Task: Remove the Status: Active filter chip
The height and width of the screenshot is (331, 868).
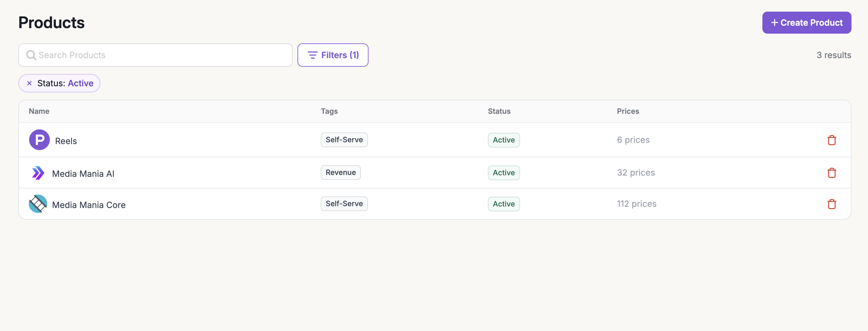Action: (29, 83)
